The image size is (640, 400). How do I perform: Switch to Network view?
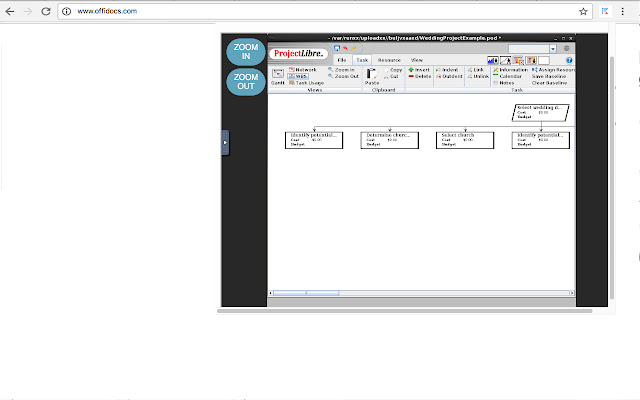(x=302, y=70)
